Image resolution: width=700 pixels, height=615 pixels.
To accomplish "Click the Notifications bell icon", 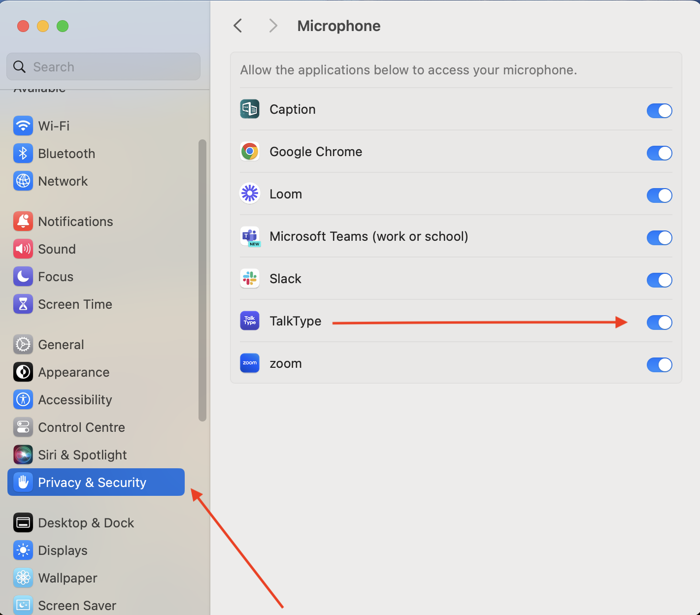I will point(23,222).
